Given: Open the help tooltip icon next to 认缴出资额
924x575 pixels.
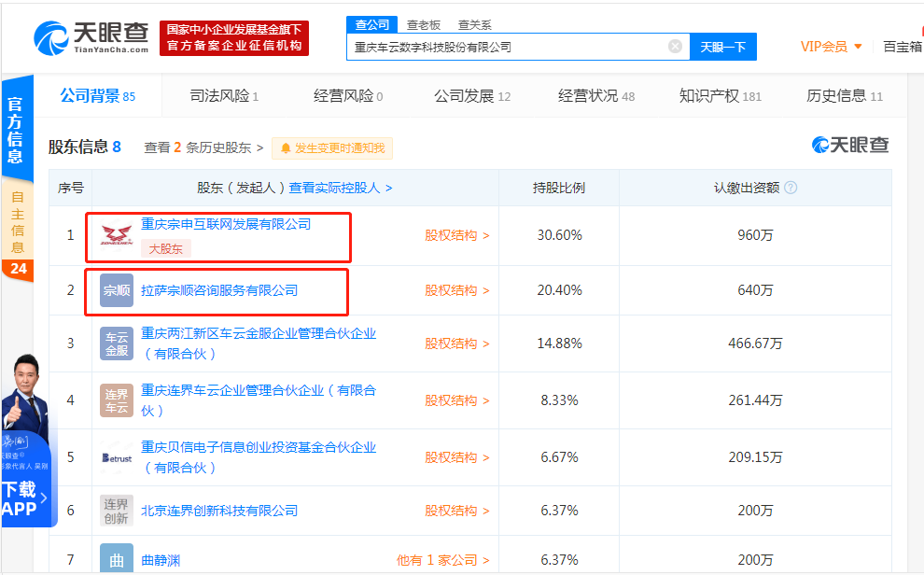Looking at the screenshot, I should pos(791,189).
